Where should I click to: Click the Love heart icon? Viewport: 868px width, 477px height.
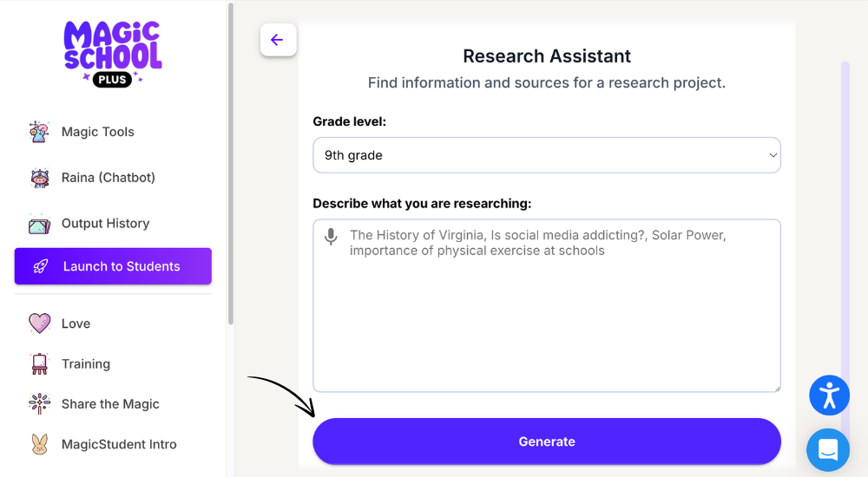click(x=39, y=323)
